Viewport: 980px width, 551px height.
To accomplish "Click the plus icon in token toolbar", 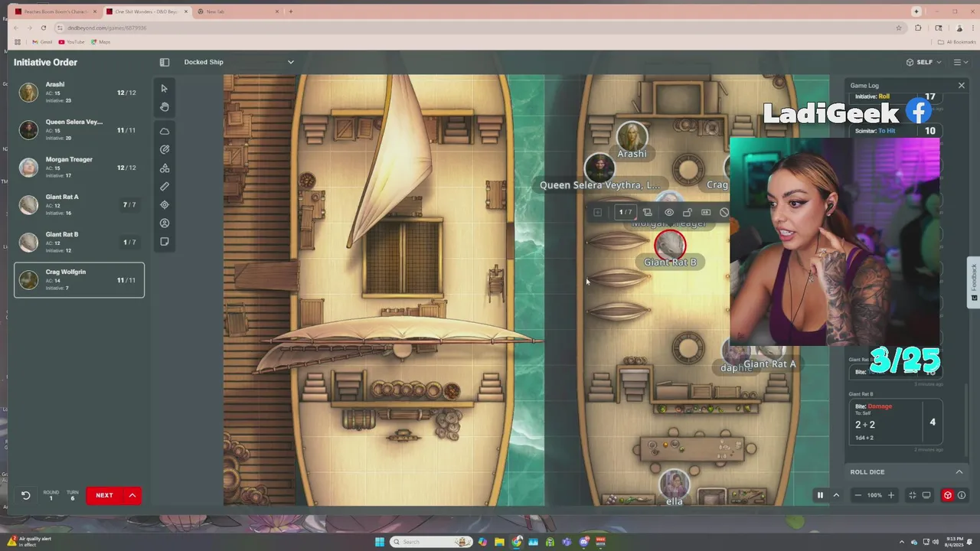I will [x=598, y=212].
